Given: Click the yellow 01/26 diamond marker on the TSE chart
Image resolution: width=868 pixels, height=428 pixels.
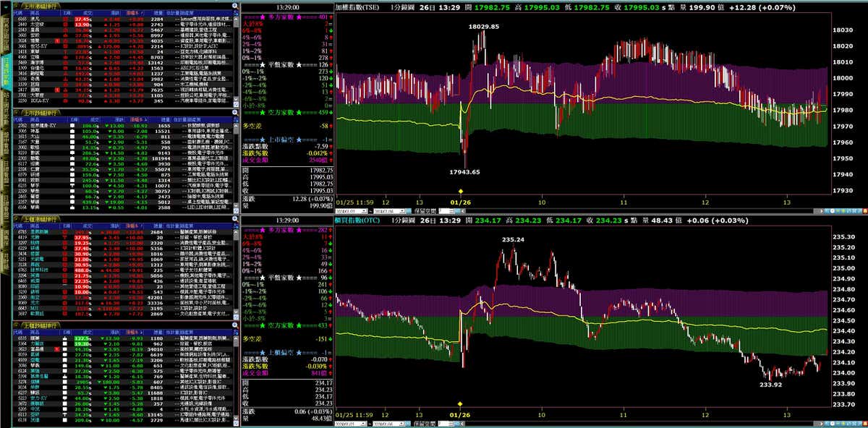Looking at the screenshot, I should click(461, 190).
